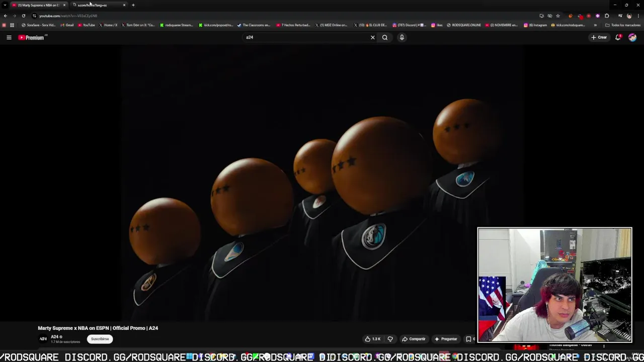Open the Chrome three-dot menu
The width and height of the screenshot is (644, 362).
(638, 16)
